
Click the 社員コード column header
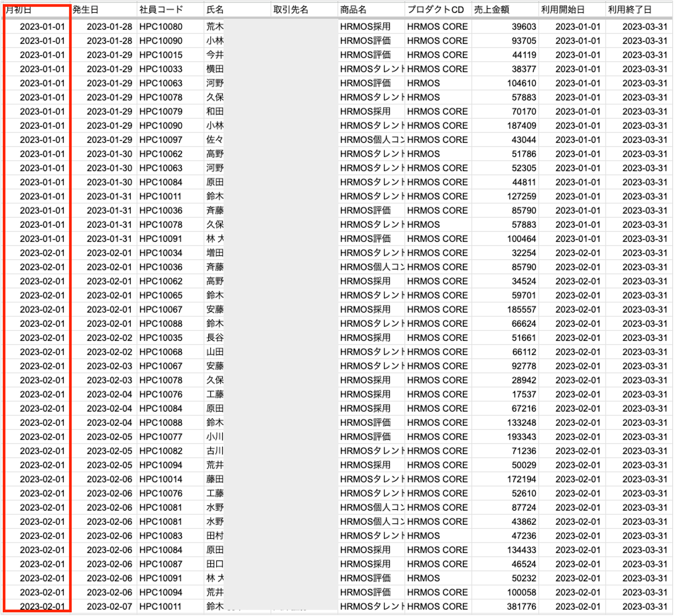click(x=161, y=10)
